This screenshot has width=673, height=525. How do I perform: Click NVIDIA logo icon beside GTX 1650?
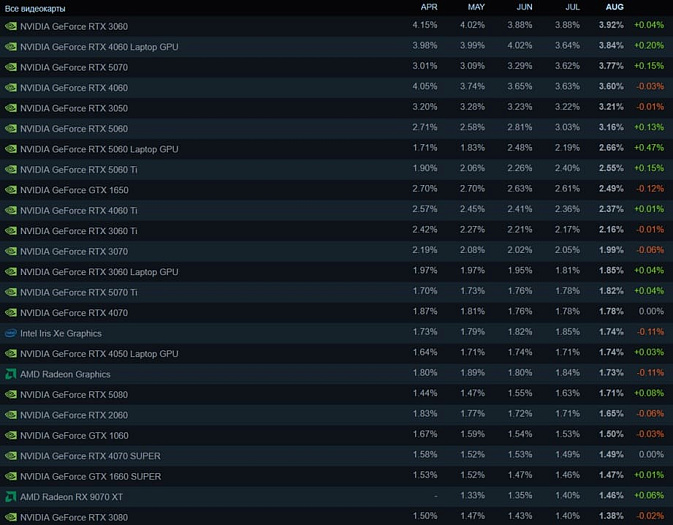coord(11,190)
